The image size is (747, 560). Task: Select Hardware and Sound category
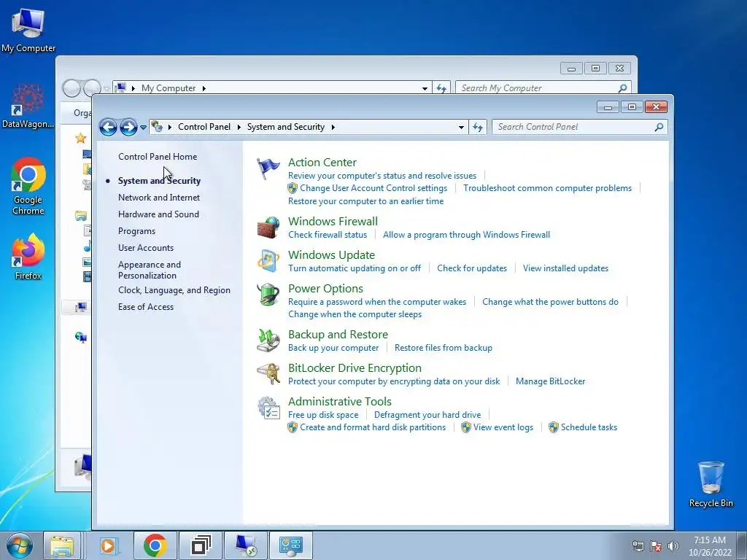(x=158, y=214)
